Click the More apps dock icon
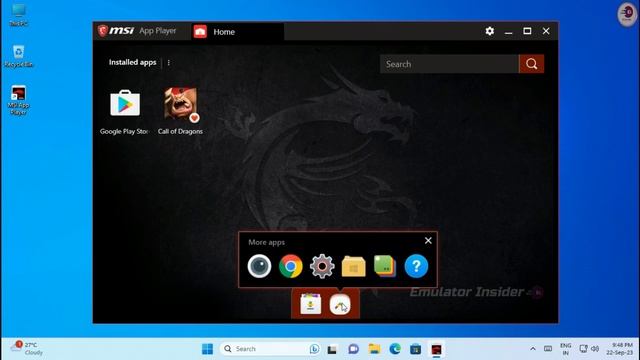Screen dimensions: 640x360 pos(340,304)
